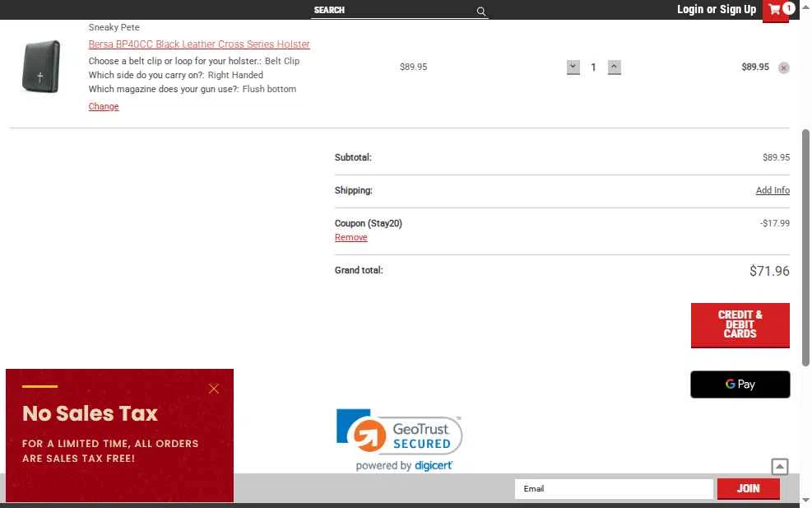Image resolution: width=812 pixels, height=508 pixels.
Task: Click the quantity value 1
Action: [593, 67]
